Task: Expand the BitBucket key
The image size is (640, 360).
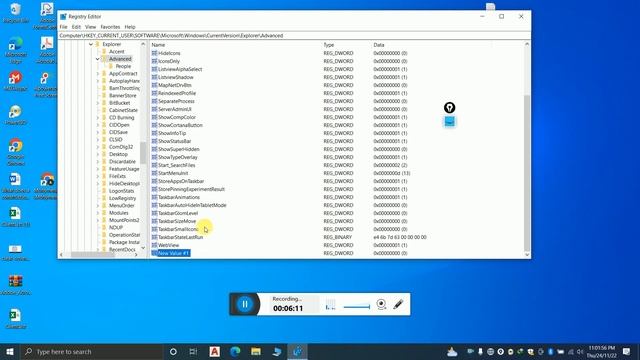Action: pos(98,103)
